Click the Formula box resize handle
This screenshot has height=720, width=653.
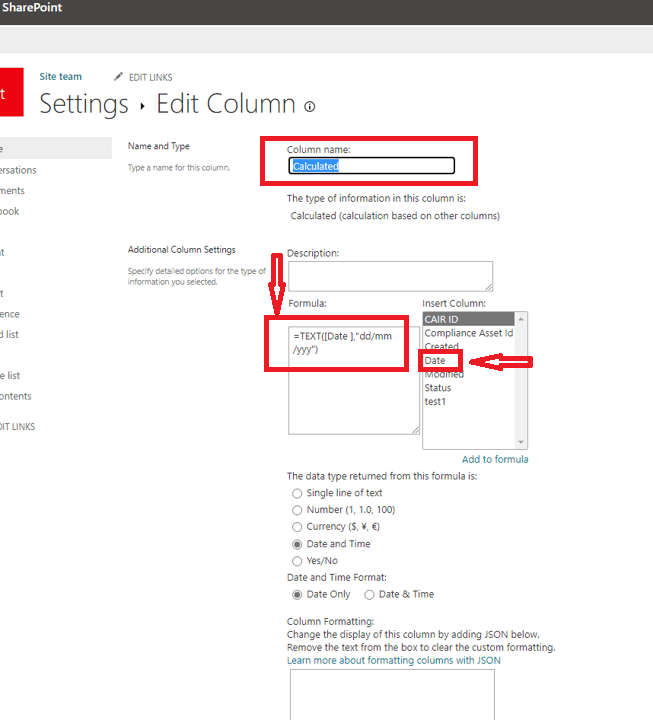click(415, 430)
